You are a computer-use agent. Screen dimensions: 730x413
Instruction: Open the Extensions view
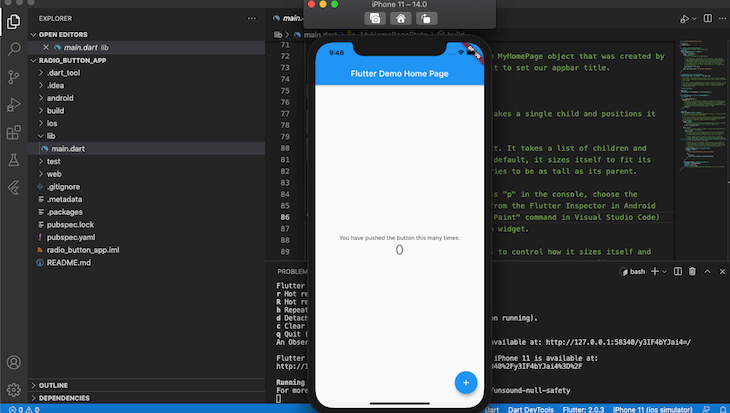pyautogui.click(x=14, y=133)
